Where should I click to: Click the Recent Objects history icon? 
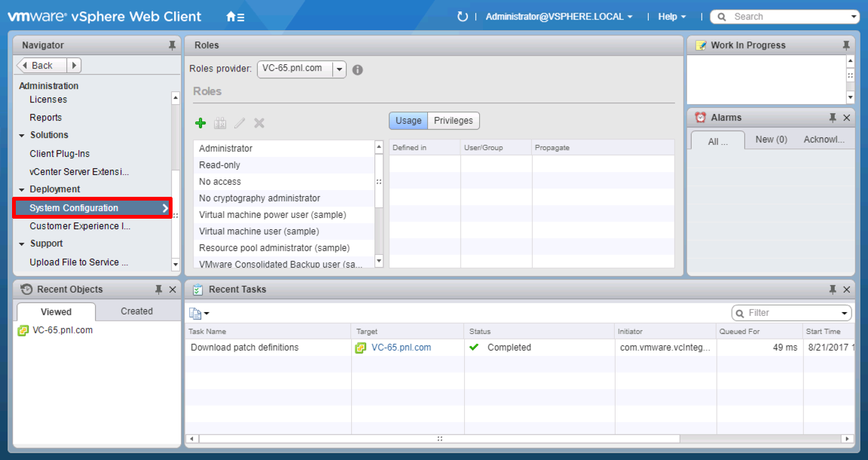26,290
